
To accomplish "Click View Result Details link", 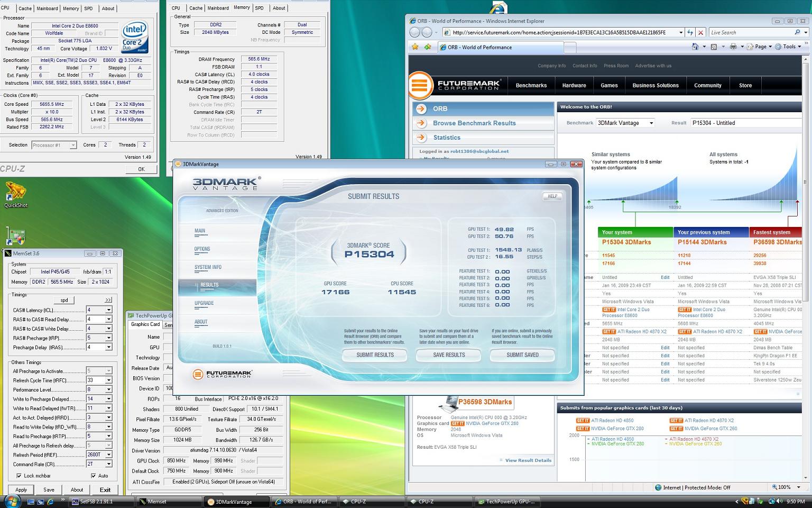I will (528, 460).
